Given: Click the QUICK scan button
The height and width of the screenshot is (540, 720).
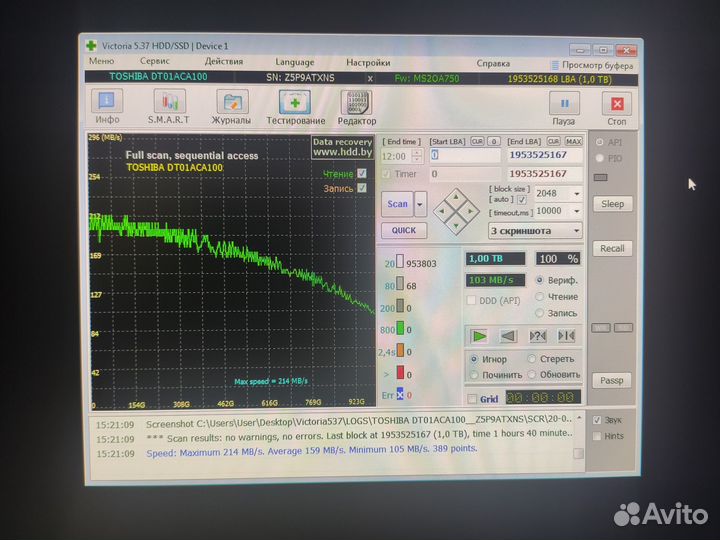Looking at the screenshot, I should (x=404, y=230).
